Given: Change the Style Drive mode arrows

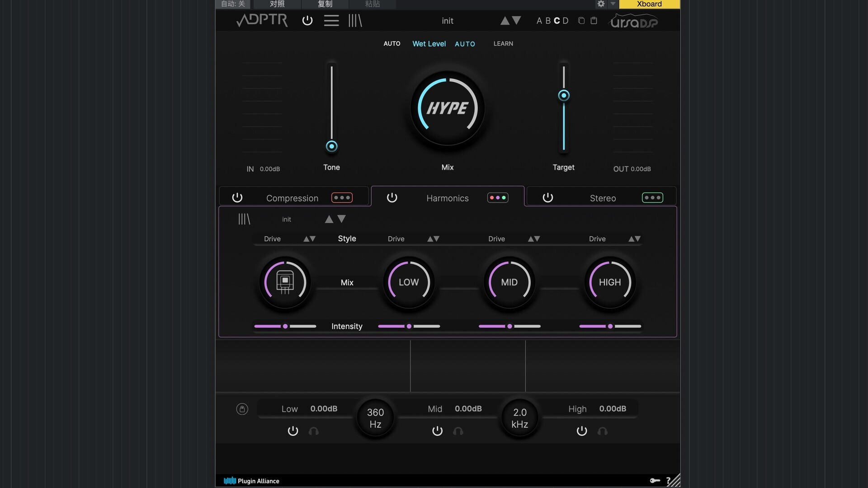Looking at the screenshot, I should click(x=310, y=239).
